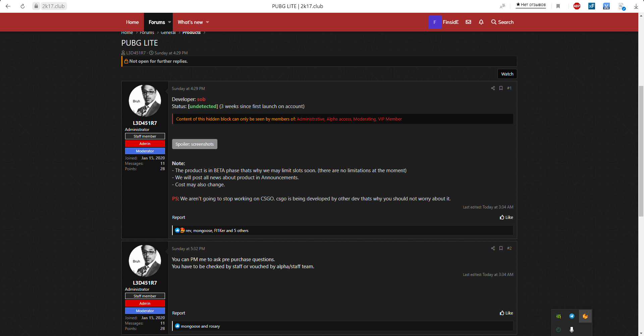Screen dimensions: 644x336
Task: Share post #1
Action: pyautogui.click(x=493, y=88)
